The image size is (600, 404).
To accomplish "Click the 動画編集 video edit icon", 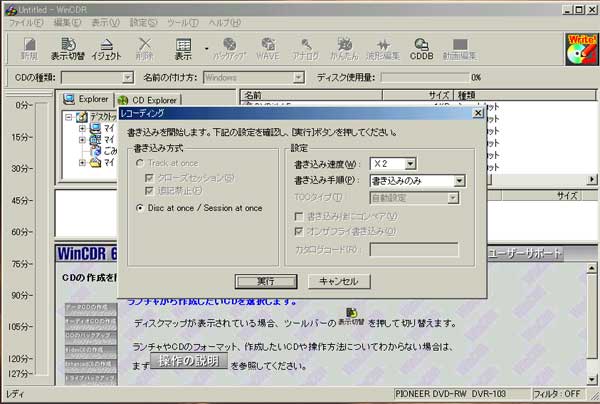I will click(460, 49).
